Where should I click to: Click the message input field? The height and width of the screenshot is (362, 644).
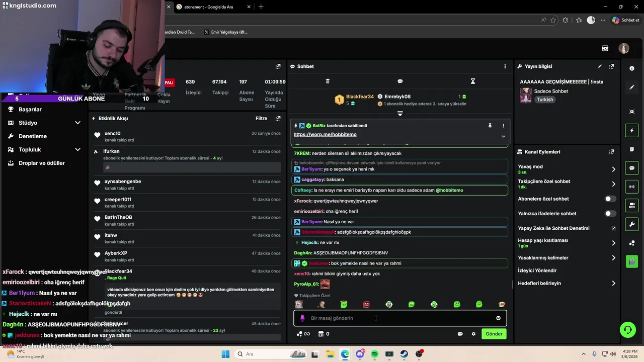pos(400,318)
